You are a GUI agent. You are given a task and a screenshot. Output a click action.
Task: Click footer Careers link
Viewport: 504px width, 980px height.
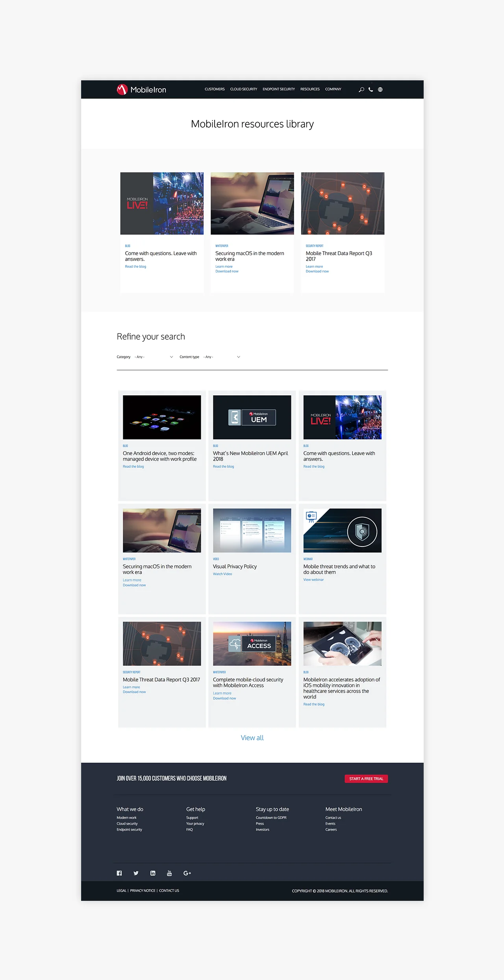(x=331, y=830)
